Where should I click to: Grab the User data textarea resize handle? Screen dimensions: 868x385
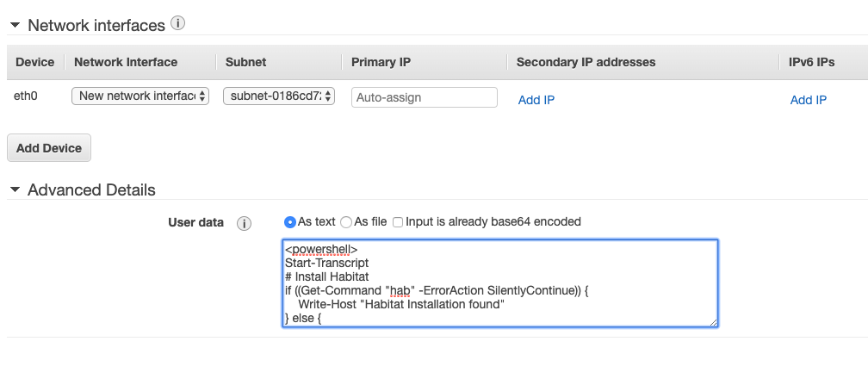click(x=713, y=322)
